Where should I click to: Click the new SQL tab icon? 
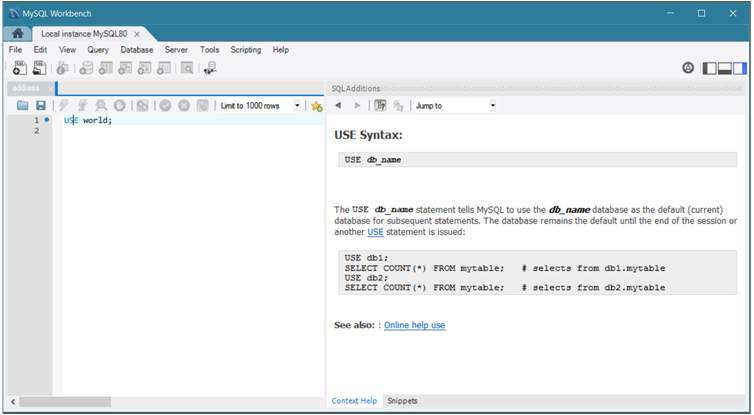pyautogui.click(x=19, y=68)
